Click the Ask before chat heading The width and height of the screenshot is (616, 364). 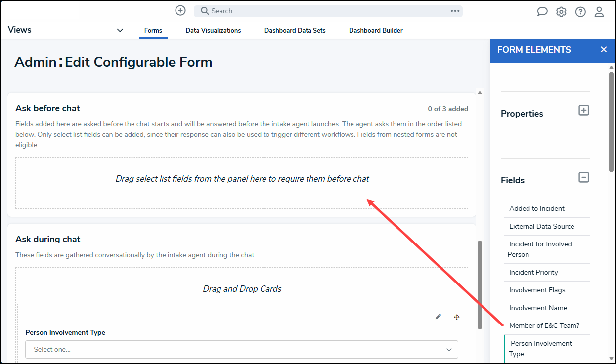coord(47,108)
